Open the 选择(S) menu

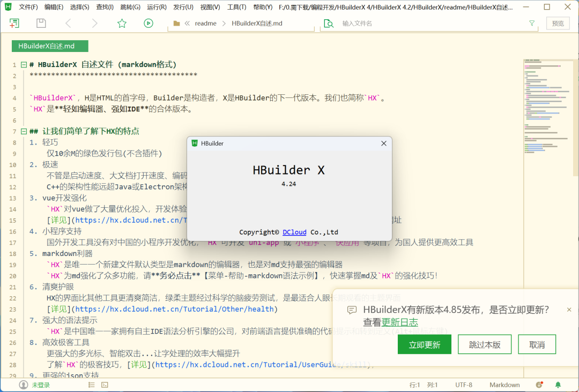coord(79,7)
